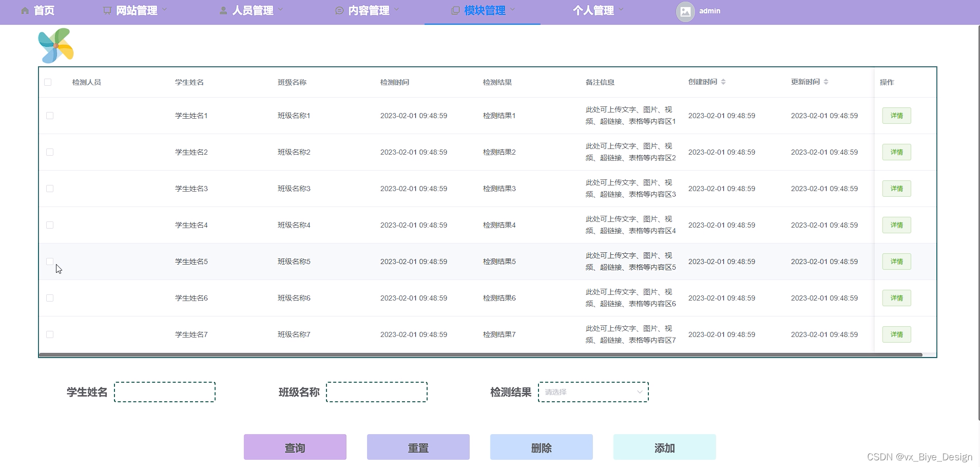This screenshot has width=980, height=467.
Task: Open 详情 for the 学生姓名3 row
Action: [x=897, y=189]
